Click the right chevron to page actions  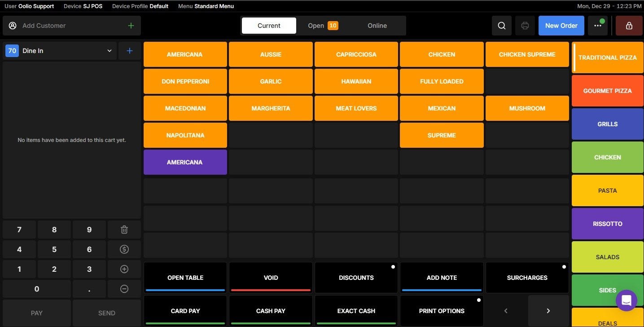(548, 310)
